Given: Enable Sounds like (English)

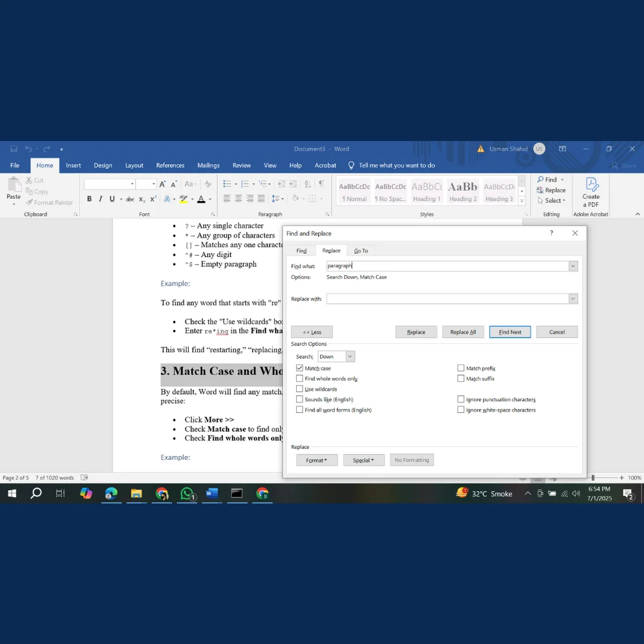Looking at the screenshot, I should 299,399.
